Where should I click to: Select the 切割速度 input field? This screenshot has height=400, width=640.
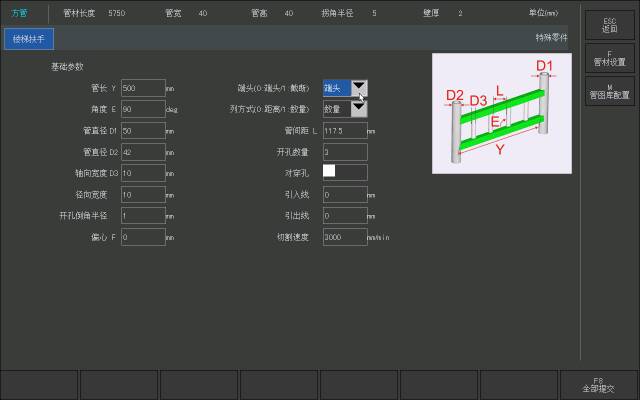pyautogui.click(x=345, y=237)
